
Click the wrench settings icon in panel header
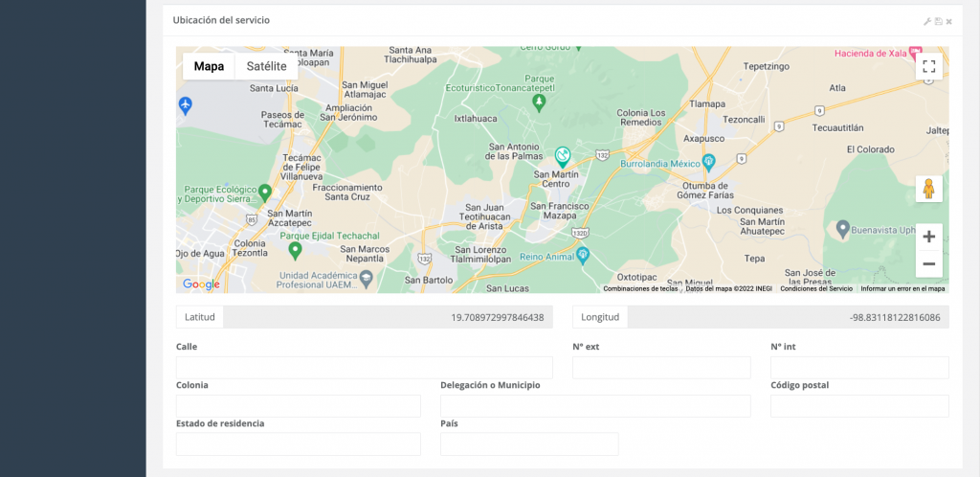[x=927, y=21]
